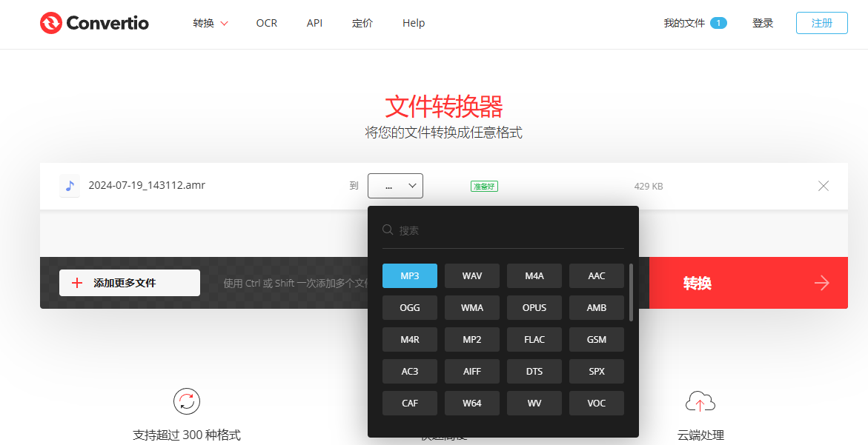Click the circular arrows 300 formats icon
868x445 pixels.
[x=187, y=402]
